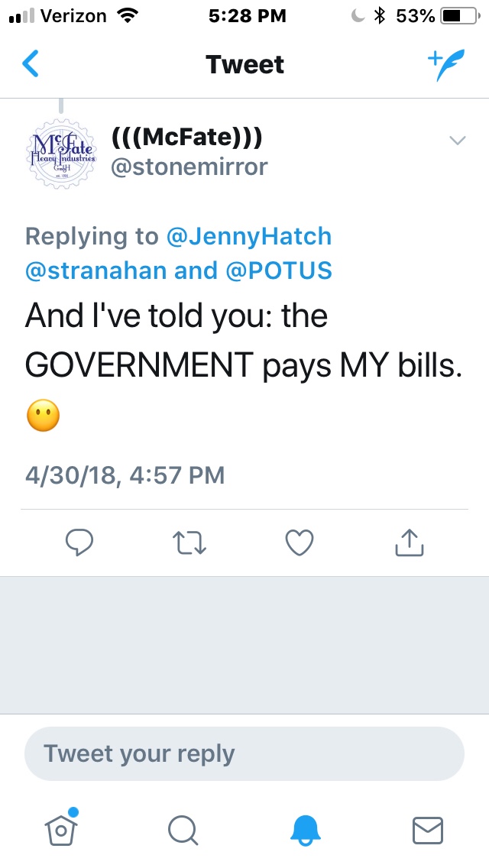Retweet this tweet
The image size is (489, 868).
click(x=191, y=542)
